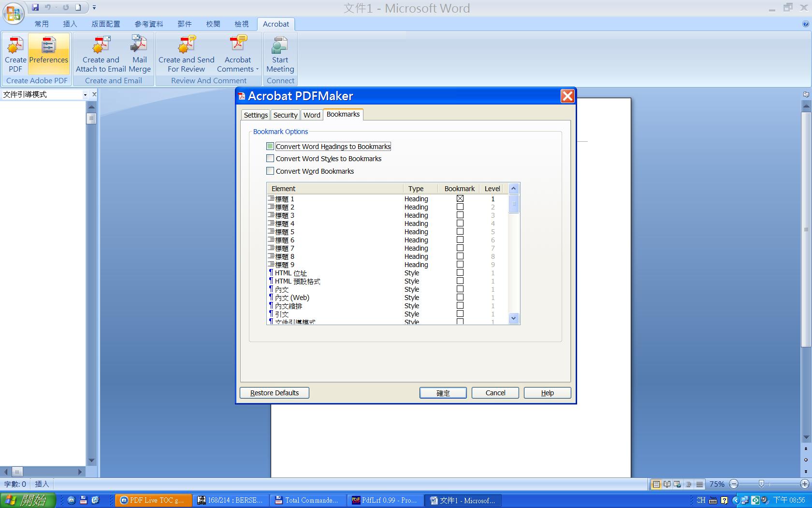Save the document from Quick Access Toolbar
The height and width of the screenshot is (508, 812).
click(35, 7)
